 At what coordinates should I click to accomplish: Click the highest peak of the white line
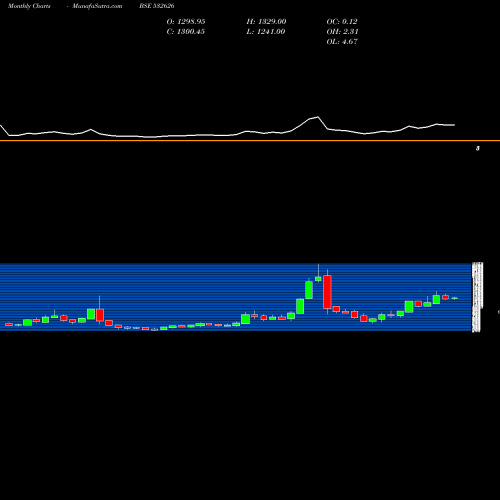(318, 117)
